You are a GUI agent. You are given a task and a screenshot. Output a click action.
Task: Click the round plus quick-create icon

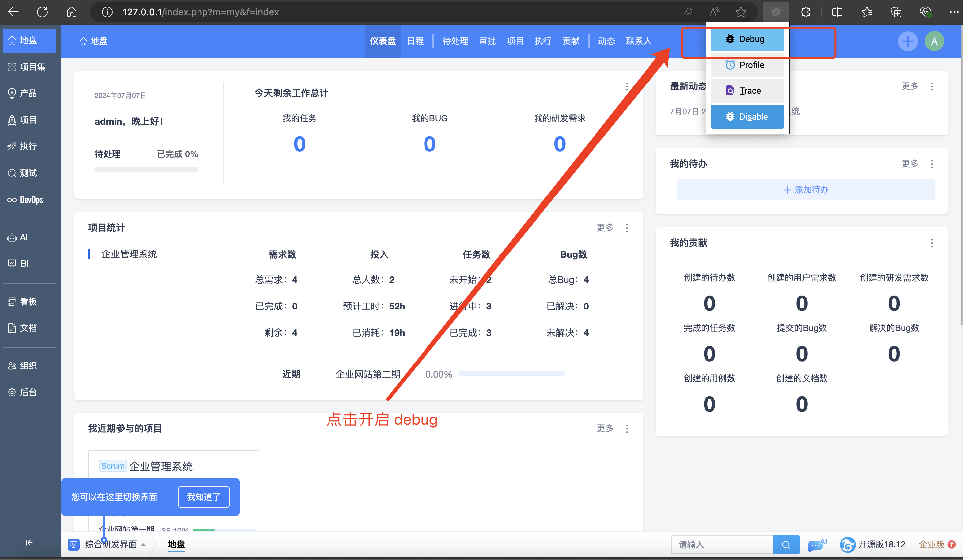908,41
